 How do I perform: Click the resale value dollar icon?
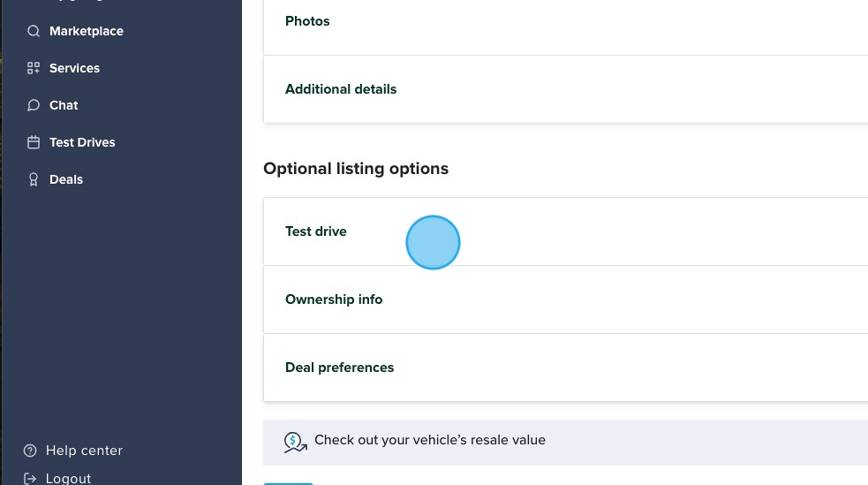[x=295, y=441]
